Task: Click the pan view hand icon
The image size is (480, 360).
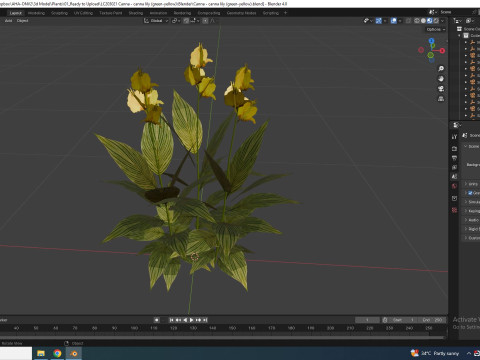Action: point(441,79)
